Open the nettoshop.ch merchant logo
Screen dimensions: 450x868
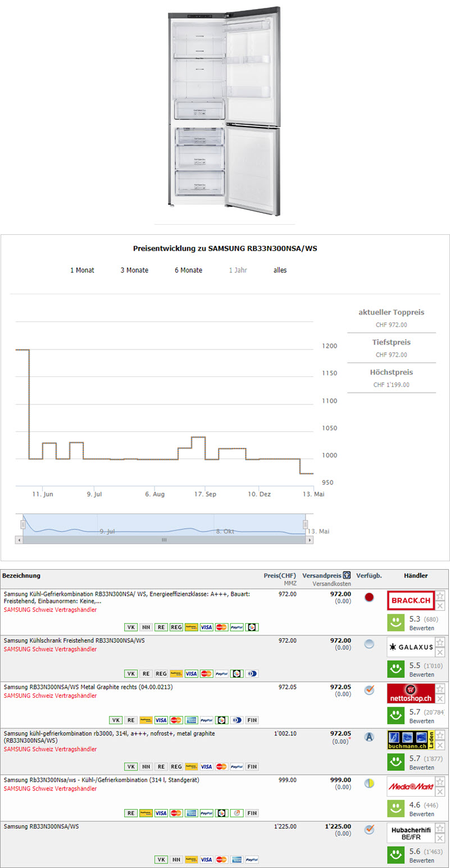click(x=411, y=694)
